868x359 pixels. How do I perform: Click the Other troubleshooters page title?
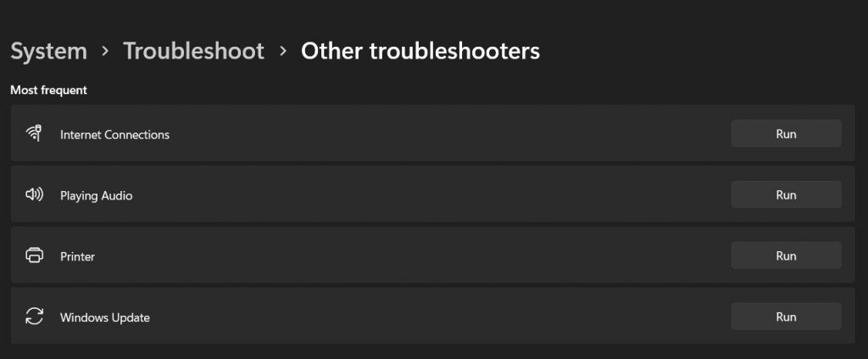pos(420,51)
